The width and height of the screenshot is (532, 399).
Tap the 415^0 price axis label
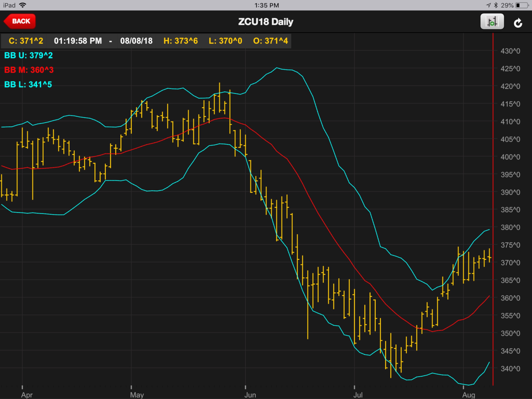coord(510,104)
